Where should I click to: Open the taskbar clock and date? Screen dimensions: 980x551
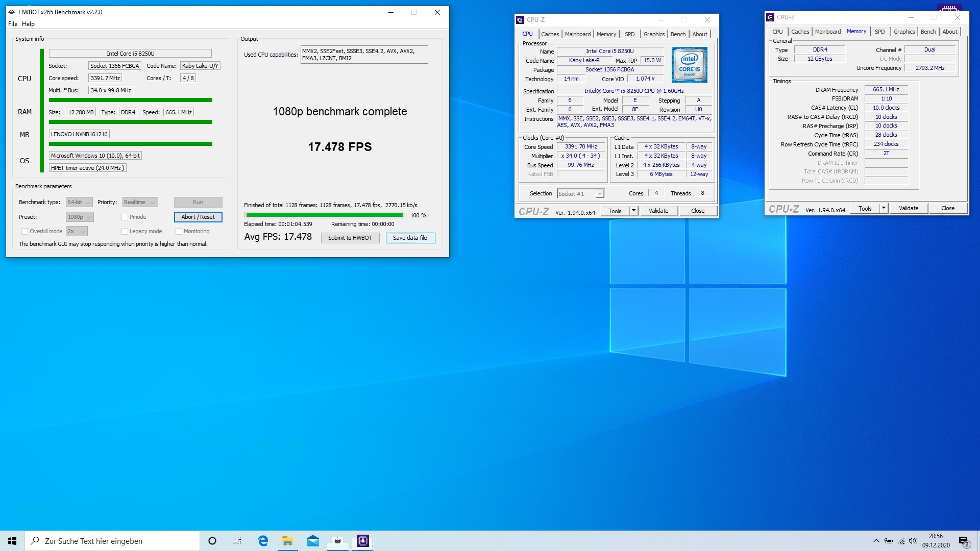tap(936, 541)
